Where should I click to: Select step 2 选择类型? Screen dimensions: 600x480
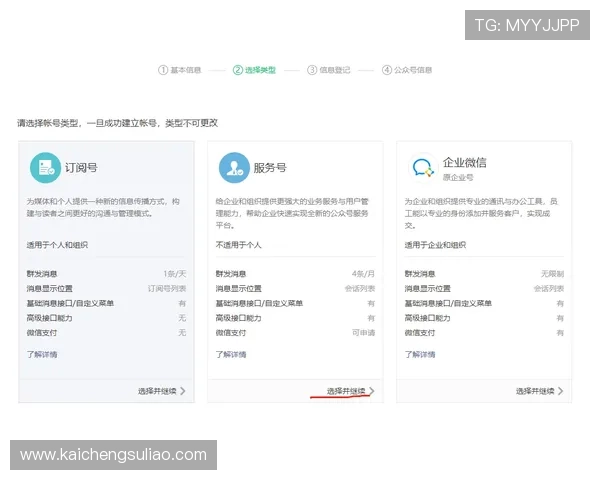point(254,70)
